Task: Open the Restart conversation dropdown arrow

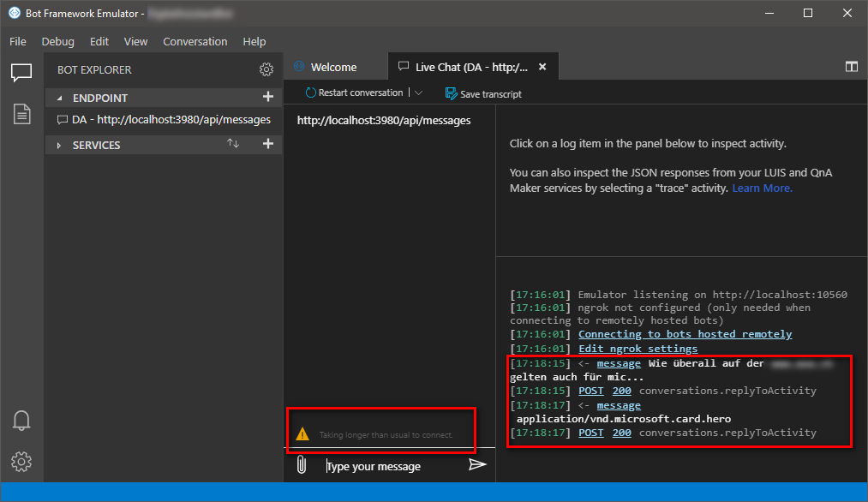Action: tap(418, 93)
